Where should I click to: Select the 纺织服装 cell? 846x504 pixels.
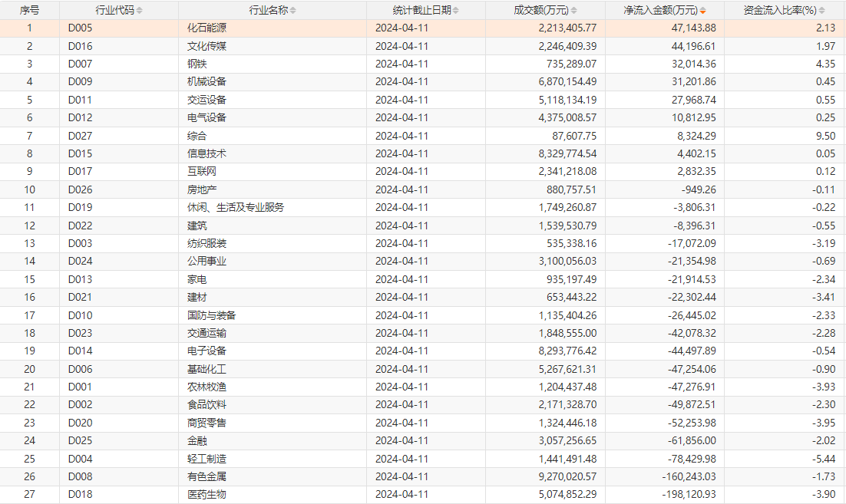click(x=207, y=244)
